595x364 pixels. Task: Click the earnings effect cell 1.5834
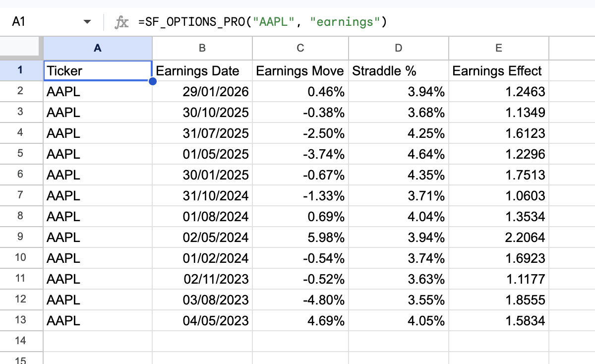pos(499,320)
